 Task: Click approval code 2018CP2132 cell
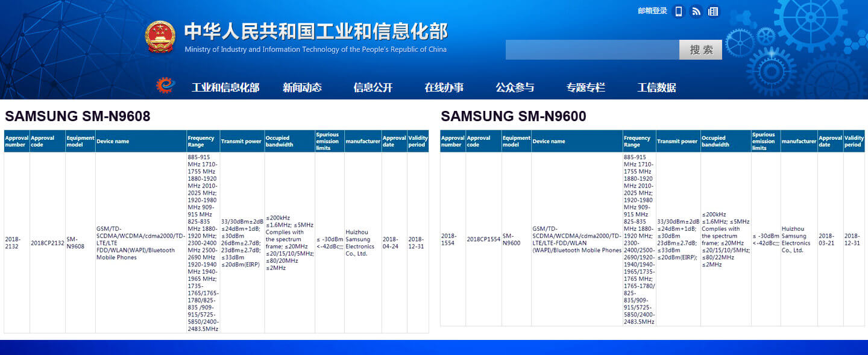pyautogui.click(x=48, y=243)
